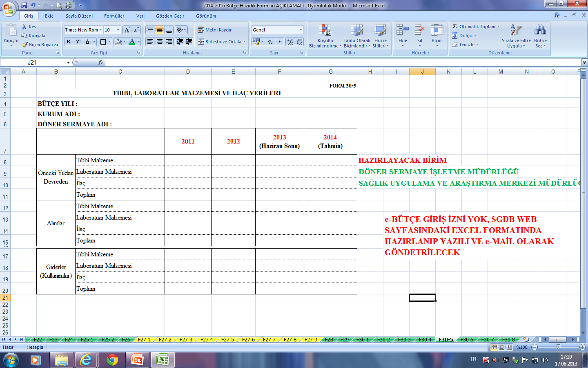This screenshot has height=368, width=588.
Task: Toggle bottom vertical alignment
Action: pyautogui.click(x=169, y=30)
